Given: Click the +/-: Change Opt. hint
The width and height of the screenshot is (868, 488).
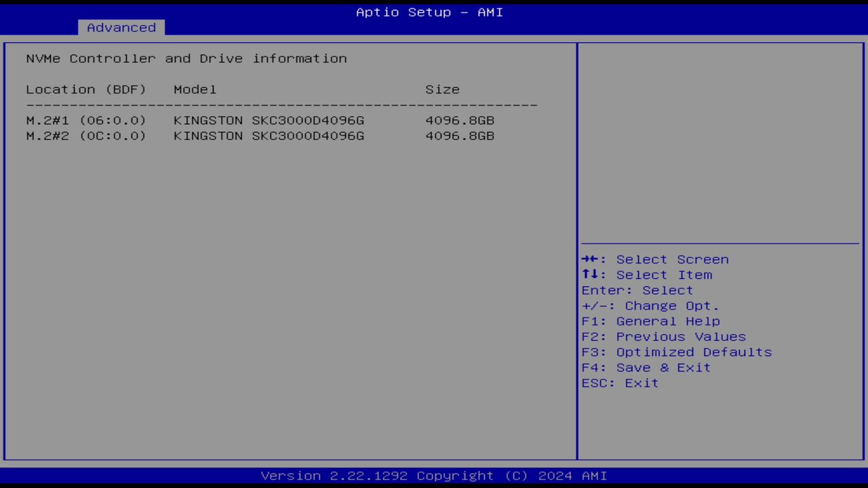Looking at the screenshot, I should coord(650,306).
